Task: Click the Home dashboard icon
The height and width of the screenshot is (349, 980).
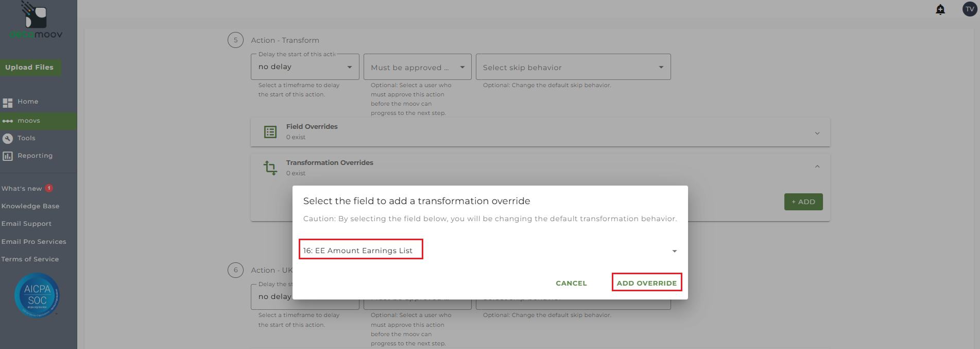Action: point(8,102)
